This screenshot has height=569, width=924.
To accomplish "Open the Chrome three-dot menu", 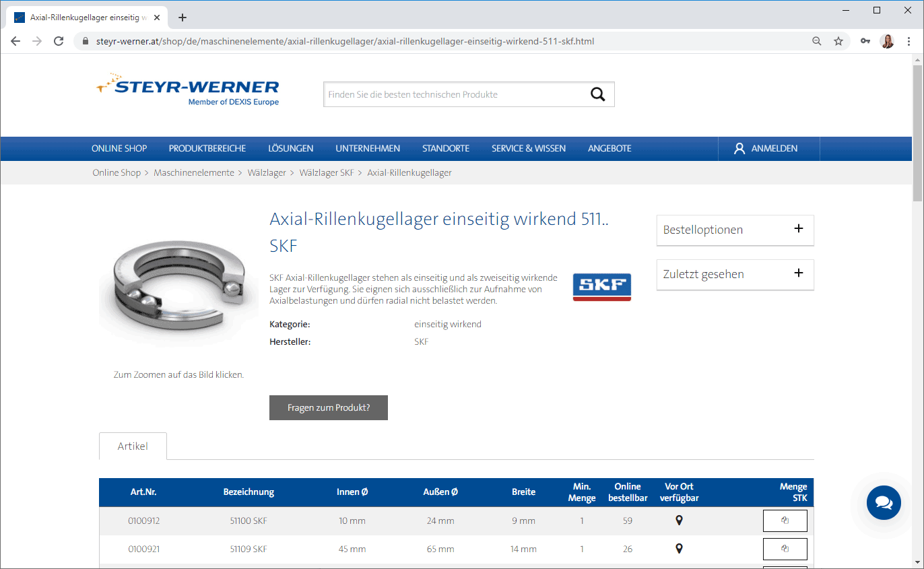I will click(x=909, y=41).
